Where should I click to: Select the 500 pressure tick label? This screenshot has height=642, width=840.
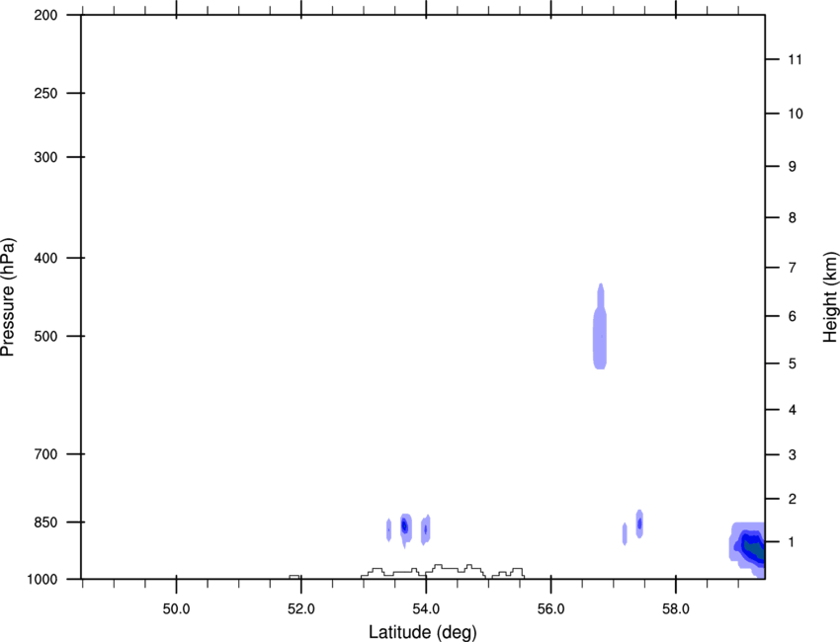pos(46,336)
